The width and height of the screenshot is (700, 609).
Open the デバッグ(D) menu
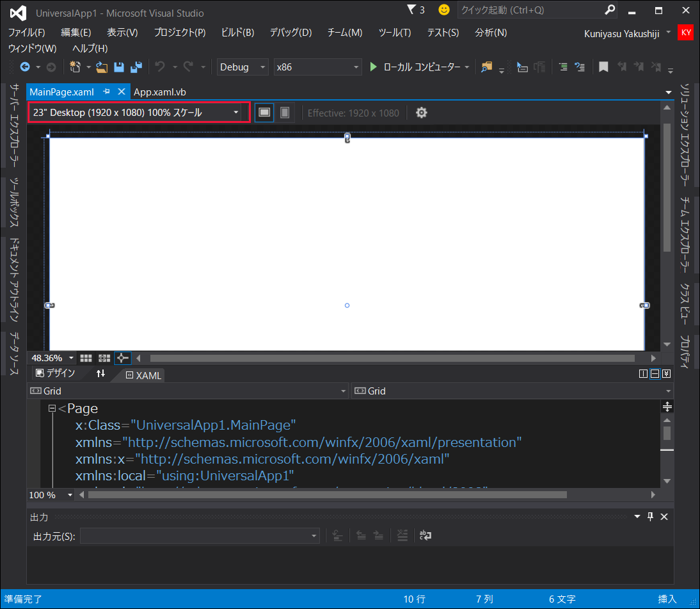pyautogui.click(x=290, y=33)
